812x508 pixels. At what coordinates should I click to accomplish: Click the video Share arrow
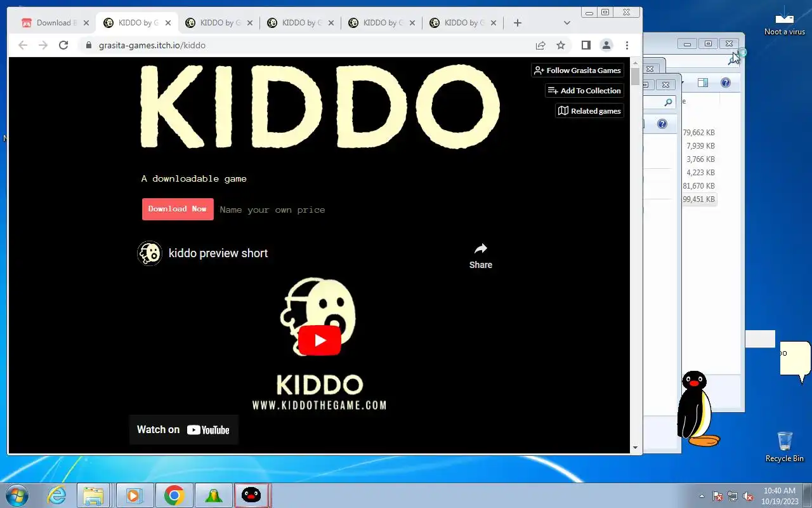pyautogui.click(x=481, y=256)
